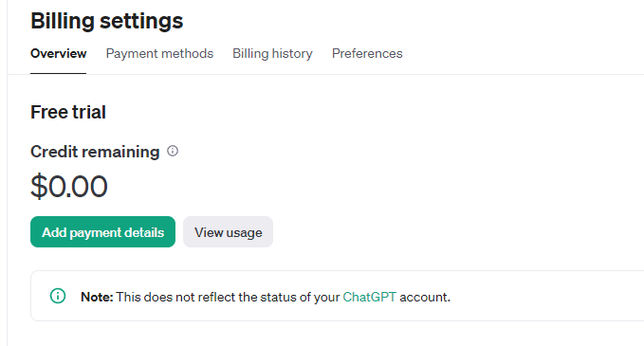This screenshot has height=346, width=644.
Task: Click the Credit remaining label
Action: 95,152
